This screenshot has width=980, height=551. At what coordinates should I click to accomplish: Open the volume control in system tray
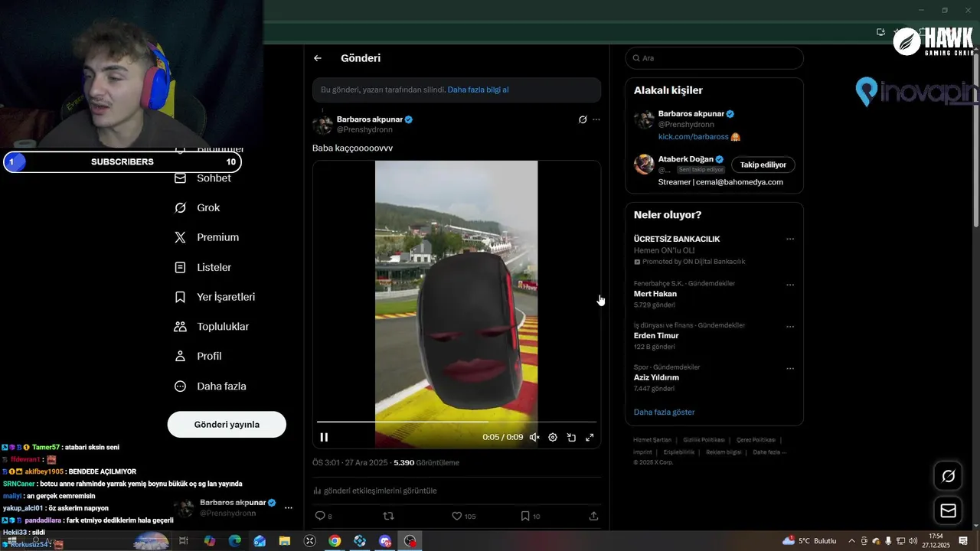pyautogui.click(x=913, y=541)
